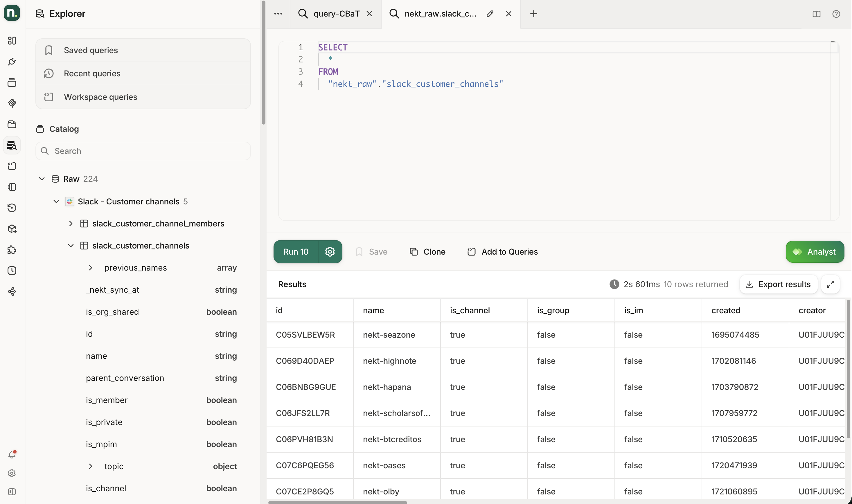Open the tabs overflow ellipsis menu
Screen dimensions: 852x504
click(x=278, y=14)
